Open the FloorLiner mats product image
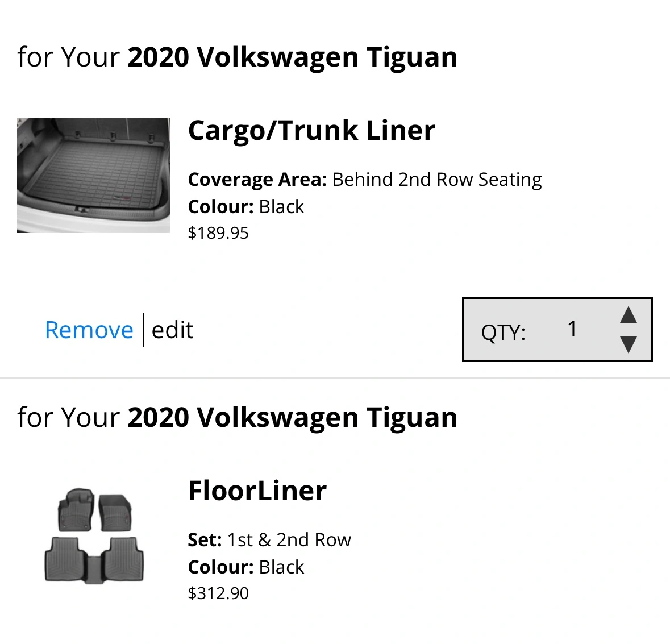670x644 pixels. 94,536
